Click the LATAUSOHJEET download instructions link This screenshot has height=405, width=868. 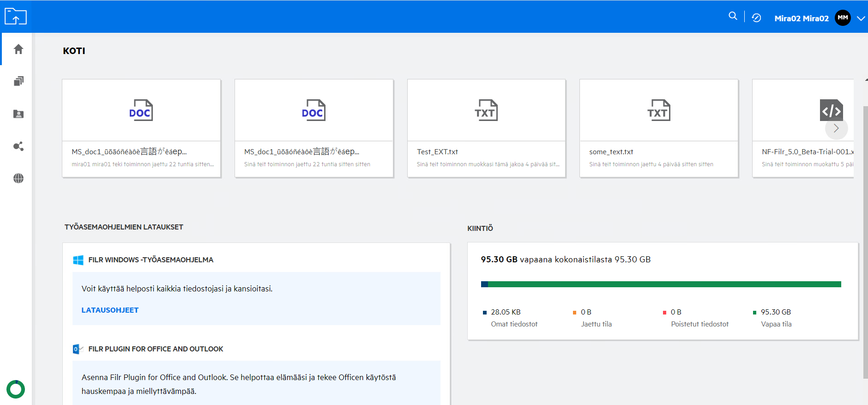click(110, 310)
